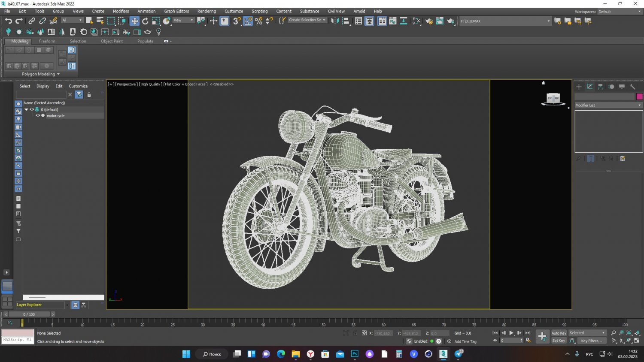644x362 pixels.
Task: Toggle the Angle Snap icon
Action: (248, 21)
